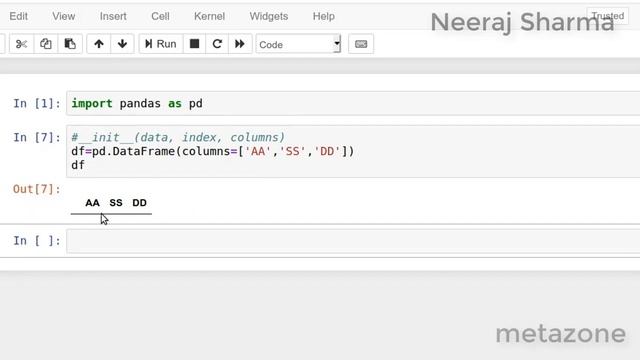The height and width of the screenshot is (360, 640).
Task: Open the command palette keyboard icon
Action: pos(361,44)
